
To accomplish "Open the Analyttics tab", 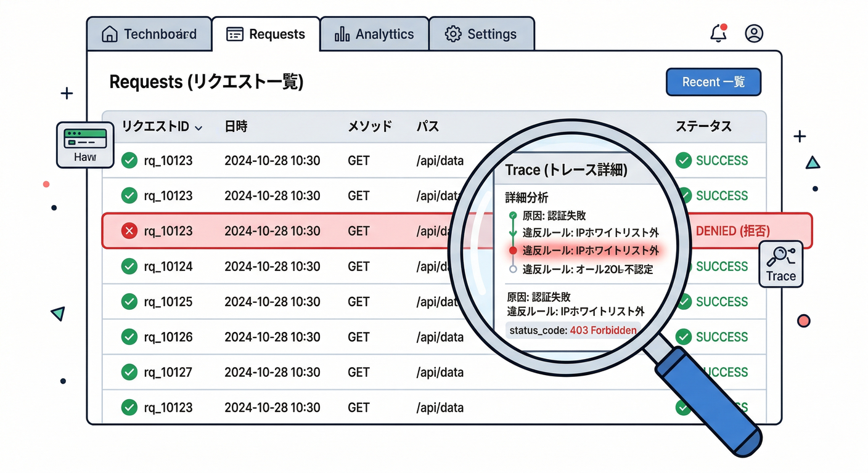I will (x=374, y=34).
